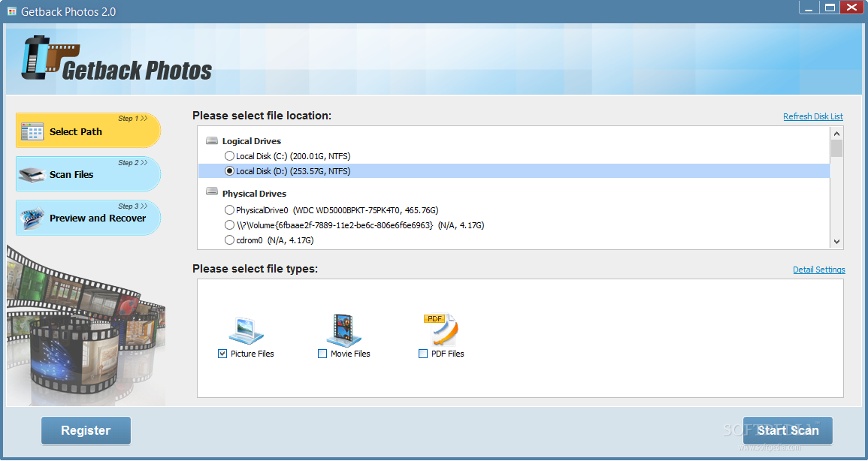Click the Select Path step icon
The image size is (868, 461).
point(32,131)
